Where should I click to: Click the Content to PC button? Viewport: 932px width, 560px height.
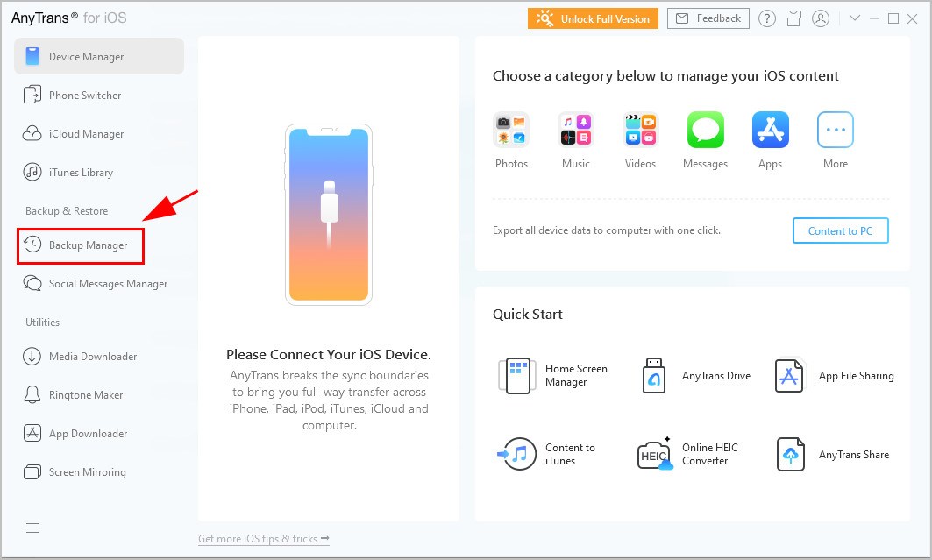[840, 230]
